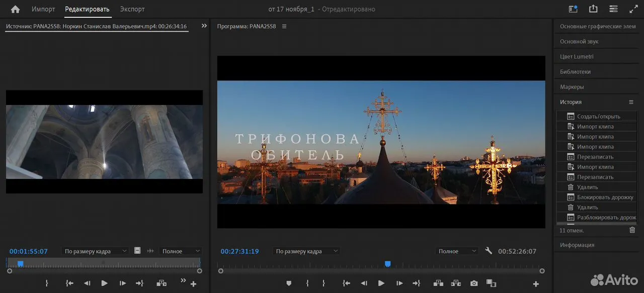Delete history state with trash icon

pyautogui.click(x=632, y=230)
